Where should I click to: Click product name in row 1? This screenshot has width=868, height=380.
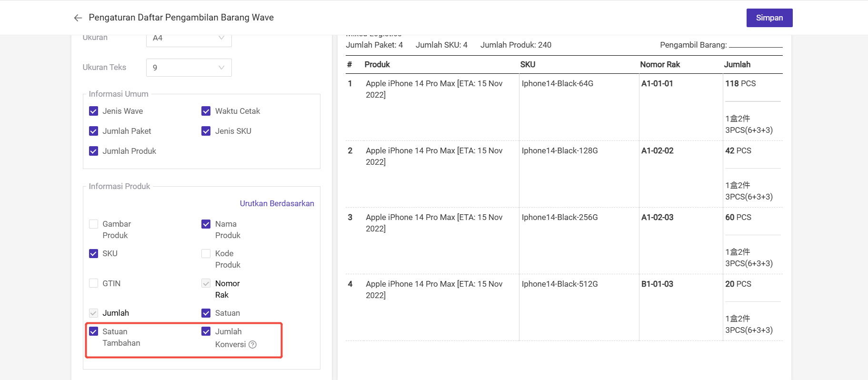(x=434, y=89)
